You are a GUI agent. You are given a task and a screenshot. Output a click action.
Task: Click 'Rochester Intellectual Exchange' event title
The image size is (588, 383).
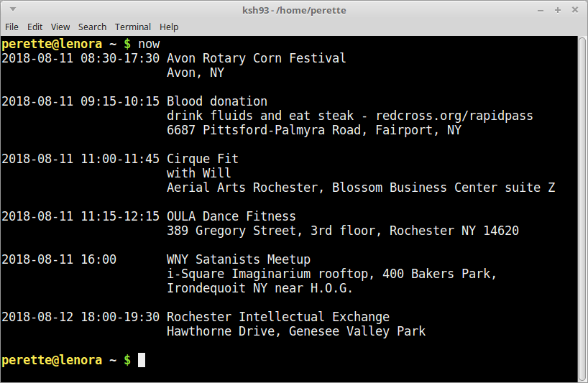[x=278, y=317]
